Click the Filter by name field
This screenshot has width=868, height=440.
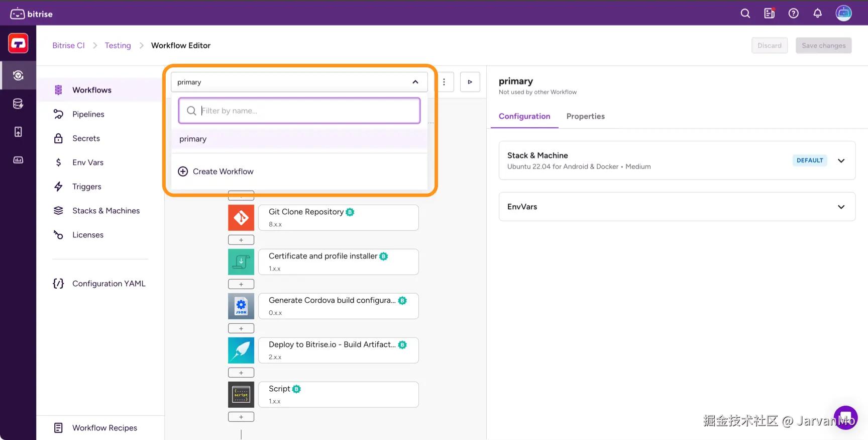(x=306, y=111)
